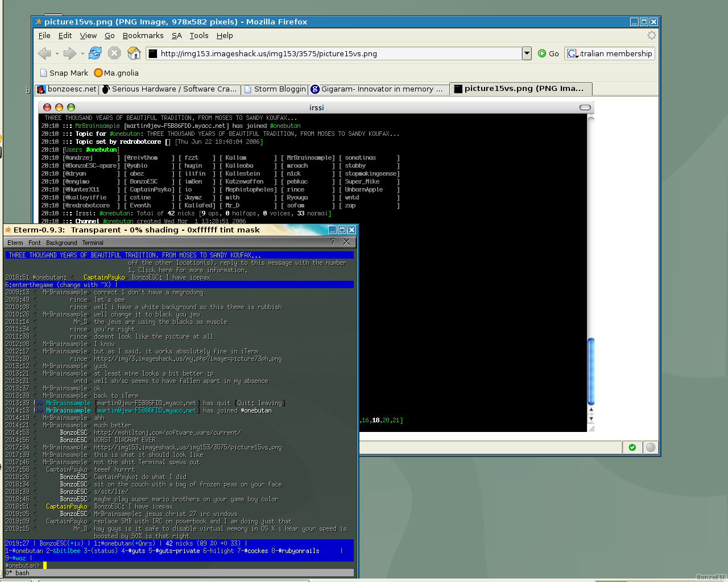Open the Snap Mark bookmark
The width and height of the screenshot is (728, 582).
coord(64,73)
